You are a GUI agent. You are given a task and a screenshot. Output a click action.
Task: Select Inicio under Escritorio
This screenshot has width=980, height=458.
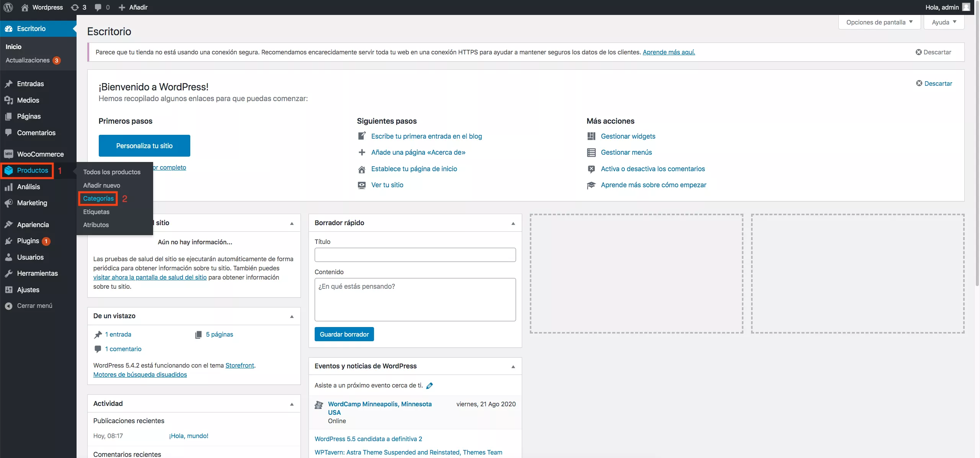13,47
